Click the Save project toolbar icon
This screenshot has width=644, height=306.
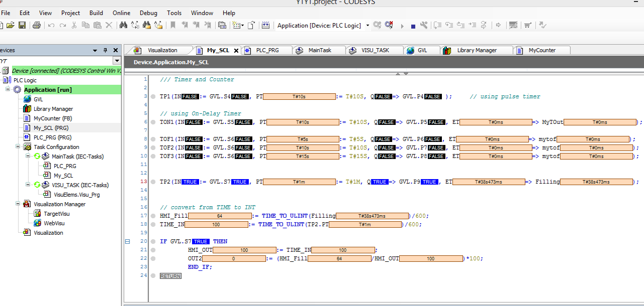pos(22,25)
